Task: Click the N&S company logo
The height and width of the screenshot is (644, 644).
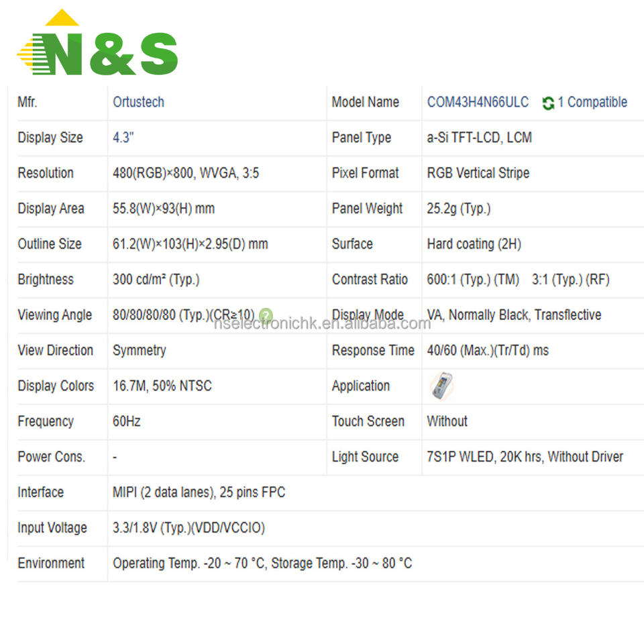Action: (97, 42)
